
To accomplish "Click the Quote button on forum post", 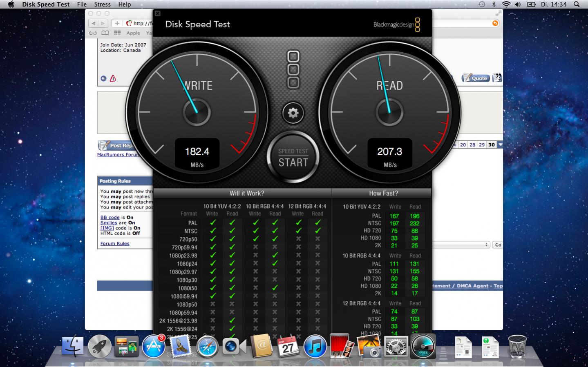I will (476, 78).
